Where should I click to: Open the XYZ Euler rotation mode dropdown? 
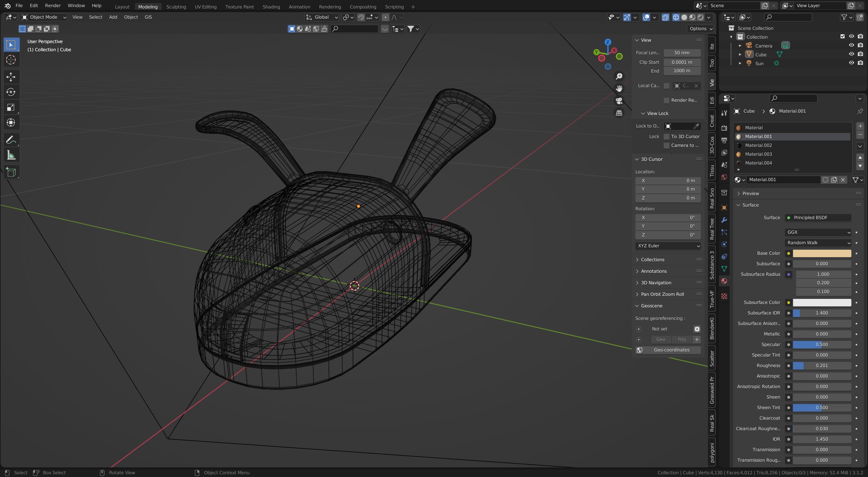(668, 246)
